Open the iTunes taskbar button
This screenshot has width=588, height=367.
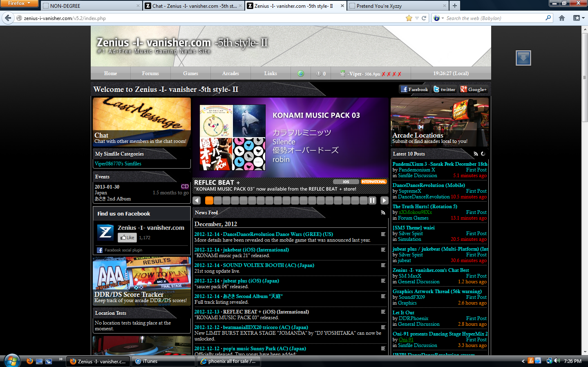coord(163,361)
